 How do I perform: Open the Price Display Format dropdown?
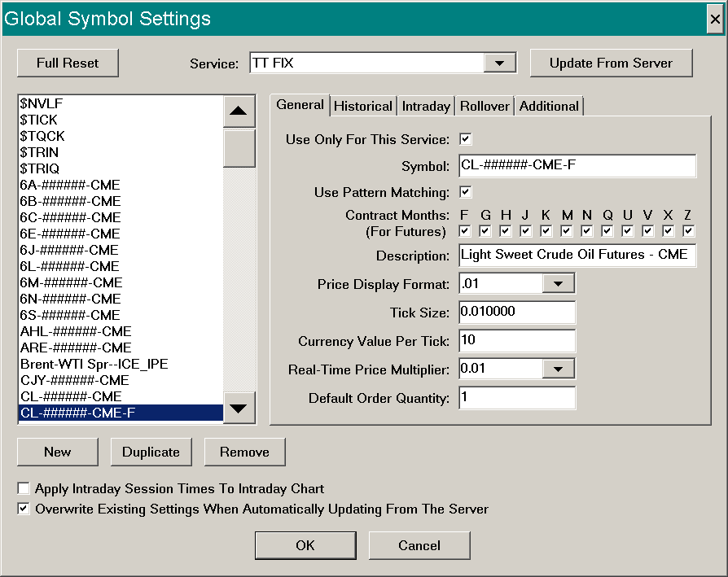(x=558, y=283)
